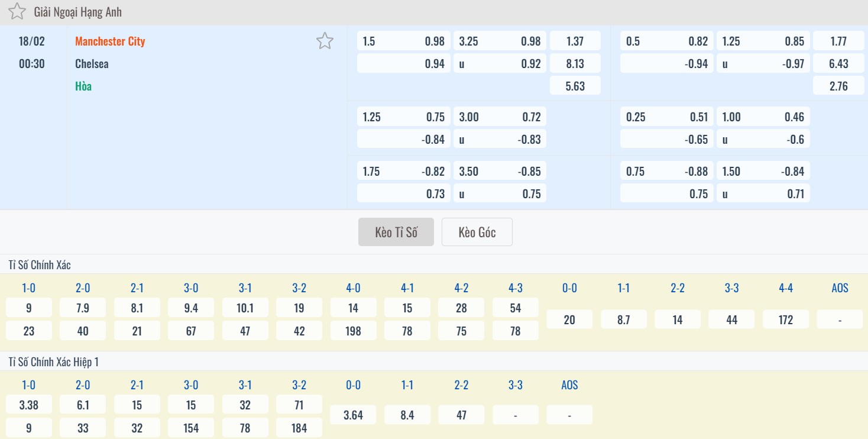Choose correct score 1-1 odds 8.7
Image resolution: width=868 pixels, height=439 pixels.
coord(623,320)
